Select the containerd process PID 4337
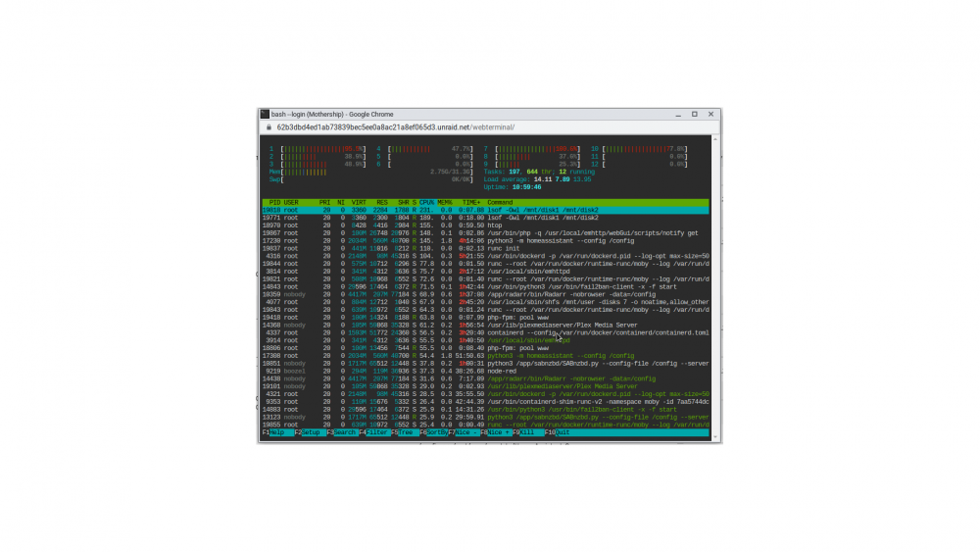980x552 pixels. [486, 332]
